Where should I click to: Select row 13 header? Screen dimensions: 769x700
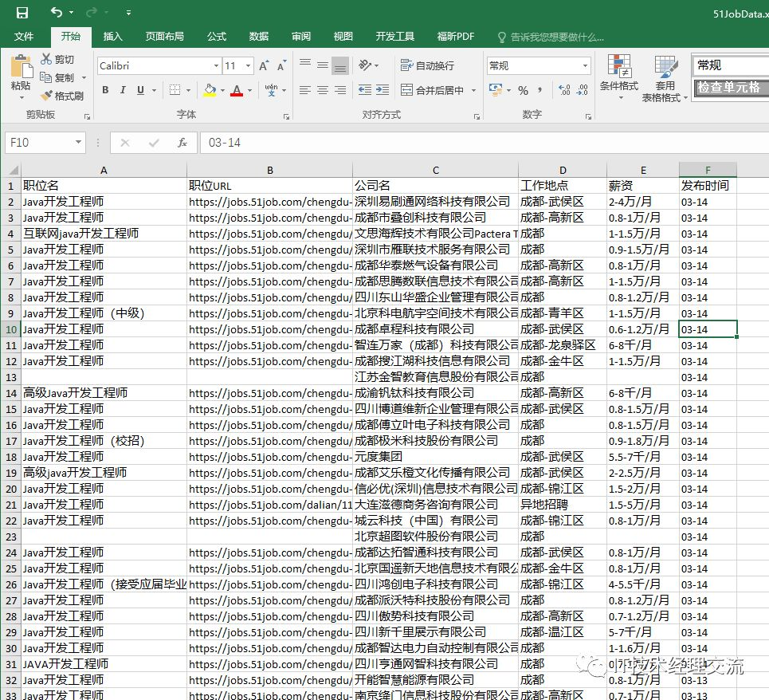(11, 377)
